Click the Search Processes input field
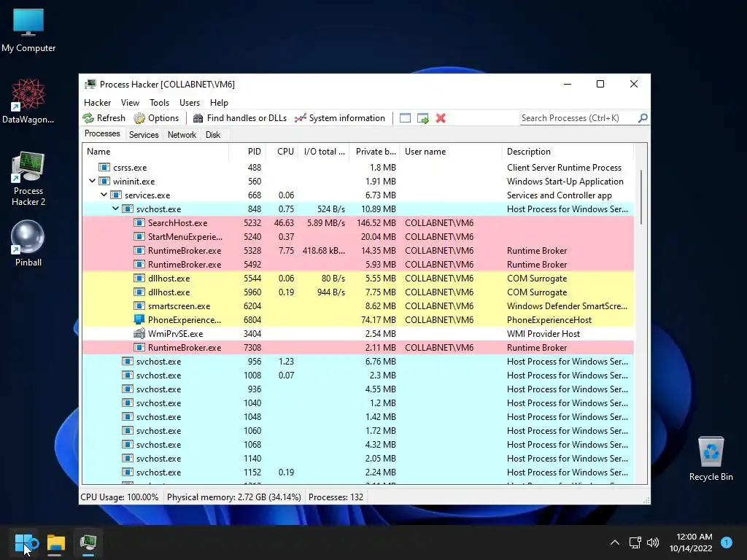Viewport: 747px width, 560px height. (578, 118)
